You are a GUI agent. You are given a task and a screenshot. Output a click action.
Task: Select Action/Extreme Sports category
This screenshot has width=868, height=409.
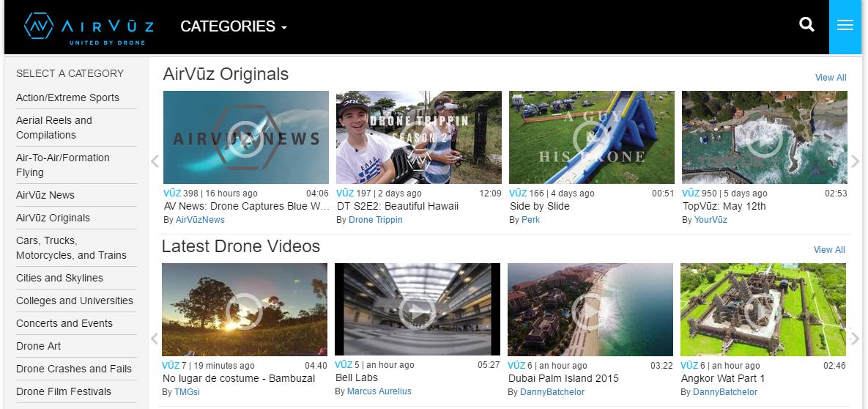coord(67,97)
